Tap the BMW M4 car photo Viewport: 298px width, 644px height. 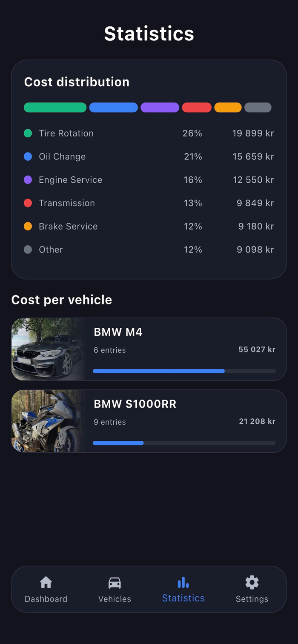pyautogui.click(x=48, y=349)
